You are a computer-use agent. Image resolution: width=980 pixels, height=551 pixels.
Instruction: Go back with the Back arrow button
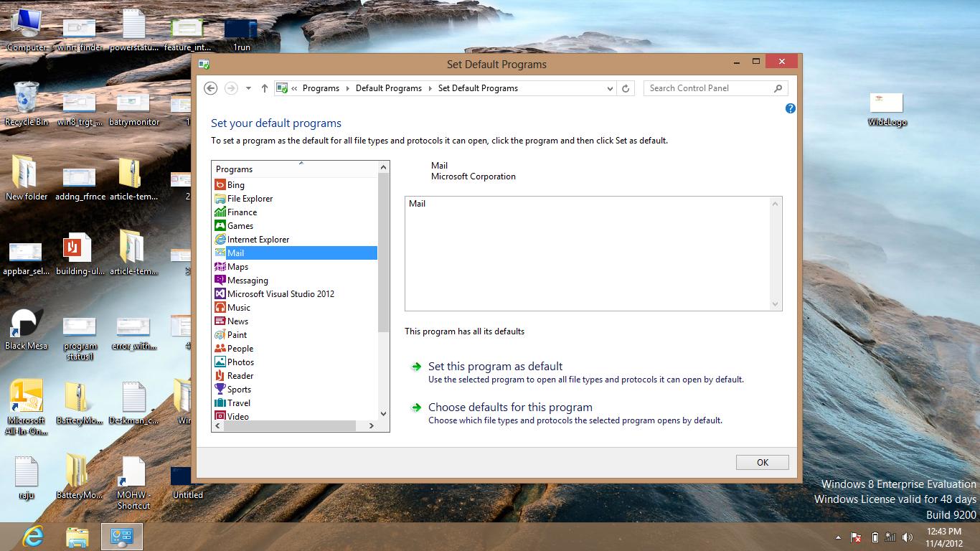tap(210, 88)
